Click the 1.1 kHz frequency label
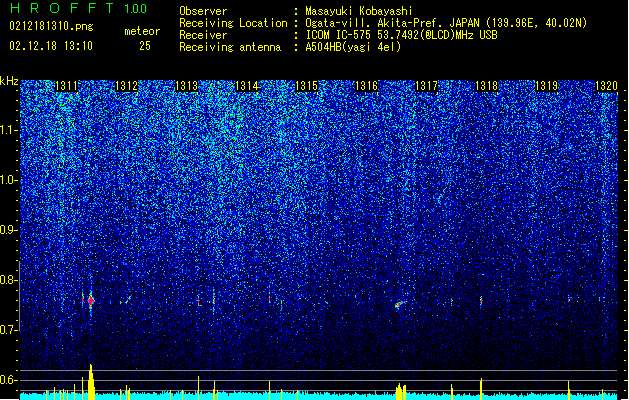The image size is (629, 400). click(9, 130)
